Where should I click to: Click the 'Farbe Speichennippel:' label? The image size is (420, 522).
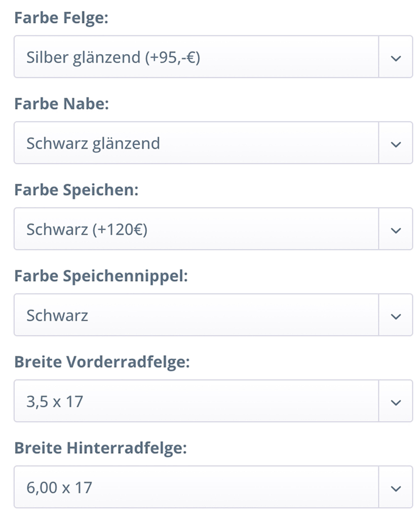pos(101,276)
